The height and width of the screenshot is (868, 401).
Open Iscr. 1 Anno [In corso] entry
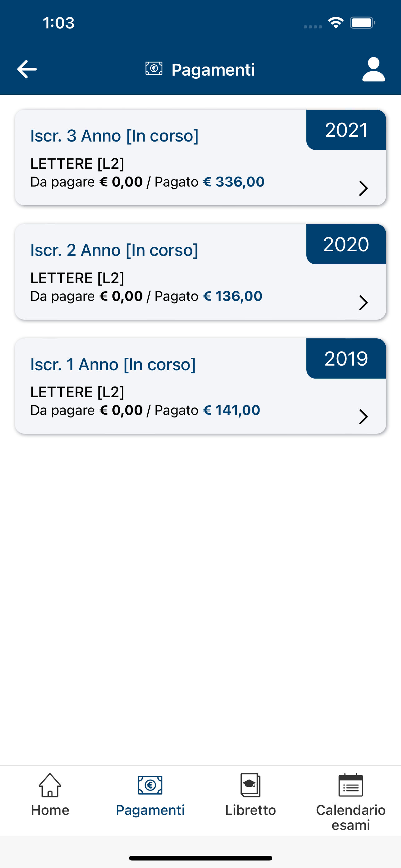coord(113,364)
